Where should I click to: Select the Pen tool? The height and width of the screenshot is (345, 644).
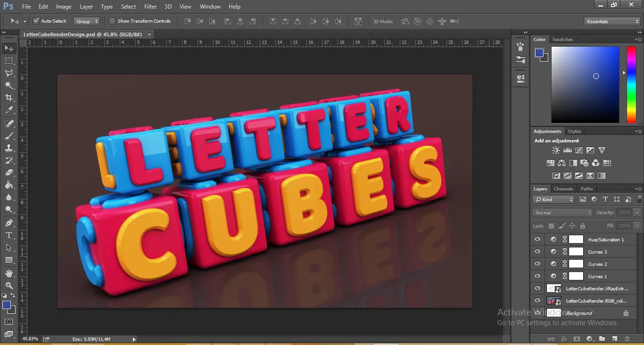click(9, 223)
